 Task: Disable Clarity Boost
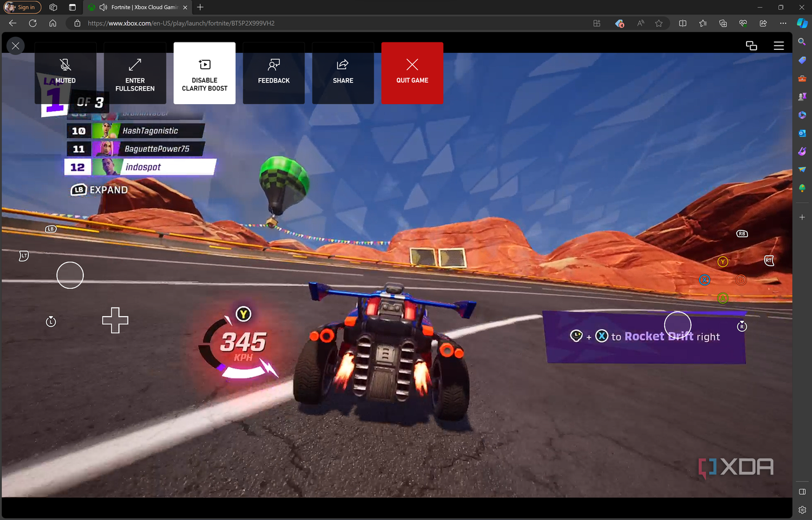pyautogui.click(x=205, y=73)
